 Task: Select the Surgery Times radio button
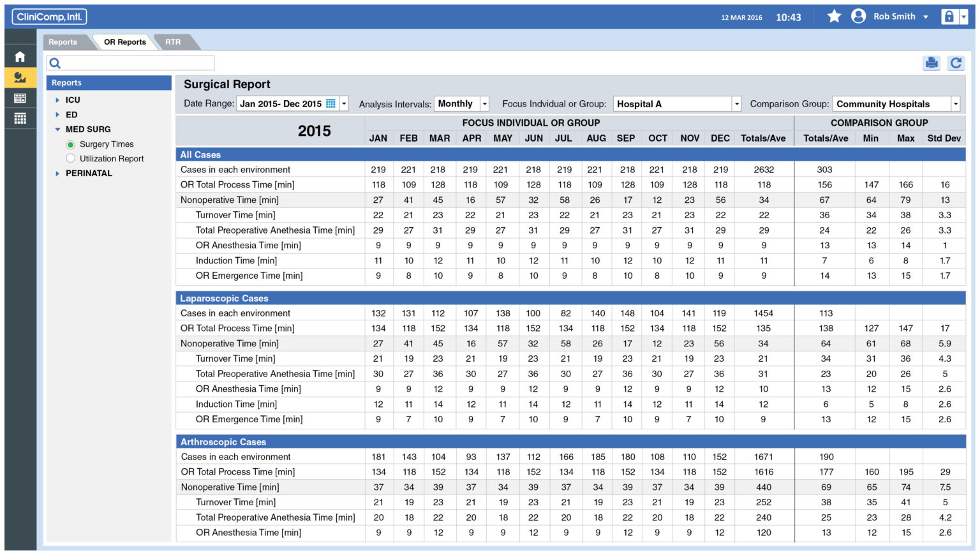click(70, 144)
